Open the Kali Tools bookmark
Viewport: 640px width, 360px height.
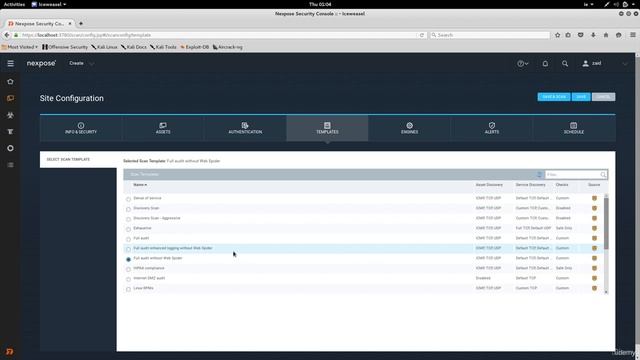[x=163, y=47]
